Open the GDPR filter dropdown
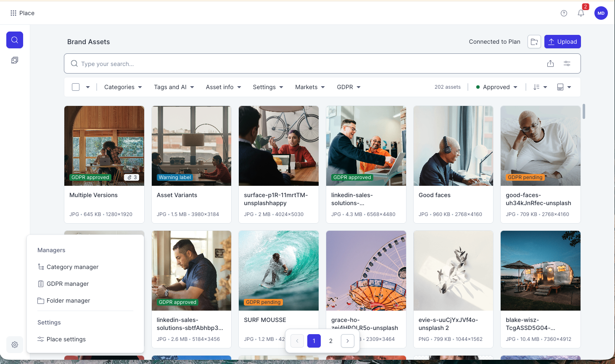The width and height of the screenshot is (615, 364). tap(349, 87)
